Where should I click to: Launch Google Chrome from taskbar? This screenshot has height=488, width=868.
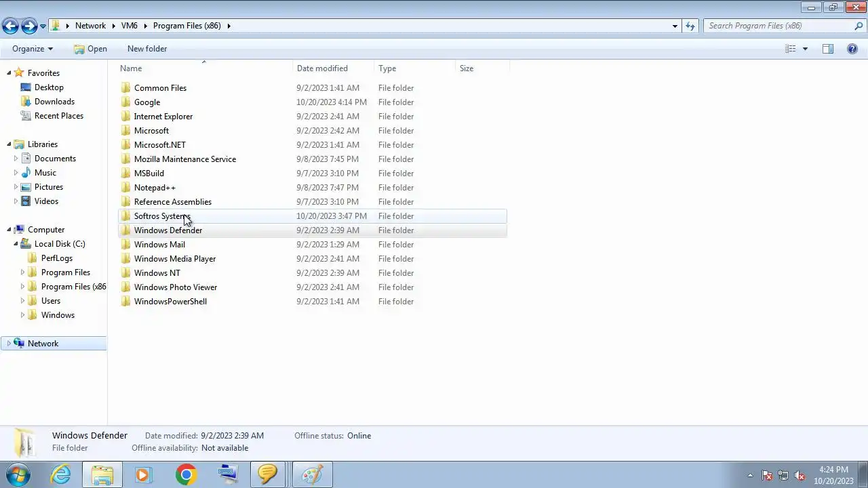click(x=186, y=474)
